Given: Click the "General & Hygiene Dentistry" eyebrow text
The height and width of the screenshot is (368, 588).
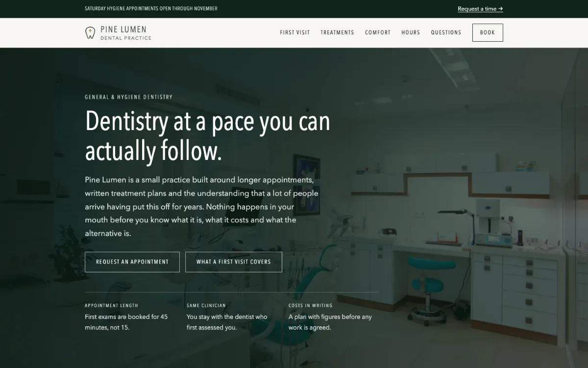Looking at the screenshot, I should 128,97.
